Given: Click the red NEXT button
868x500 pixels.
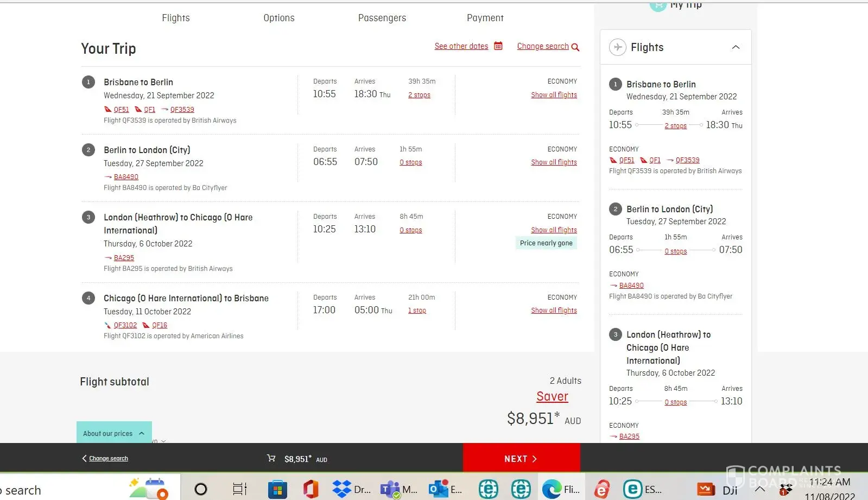Looking at the screenshot, I should point(521,459).
